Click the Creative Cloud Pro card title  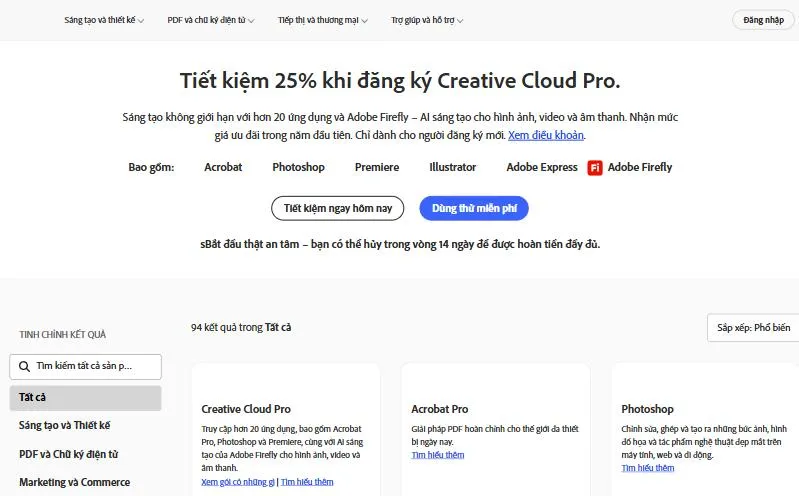coord(246,409)
